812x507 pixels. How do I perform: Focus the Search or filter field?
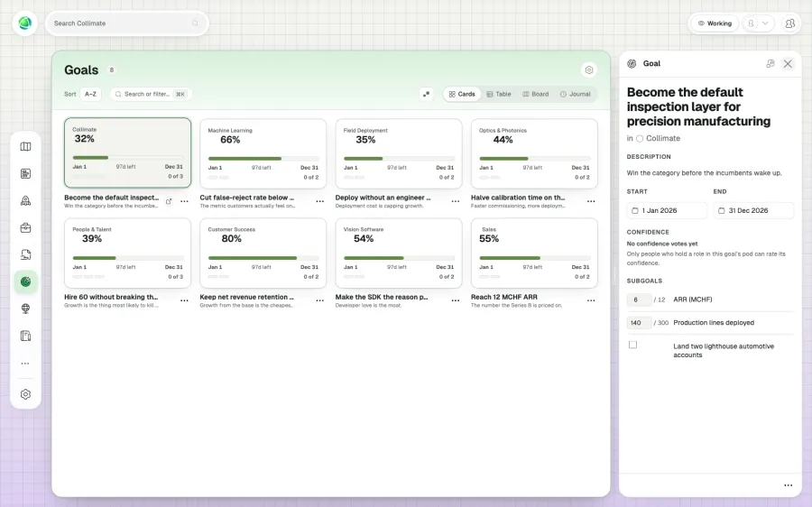click(x=151, y=94)
